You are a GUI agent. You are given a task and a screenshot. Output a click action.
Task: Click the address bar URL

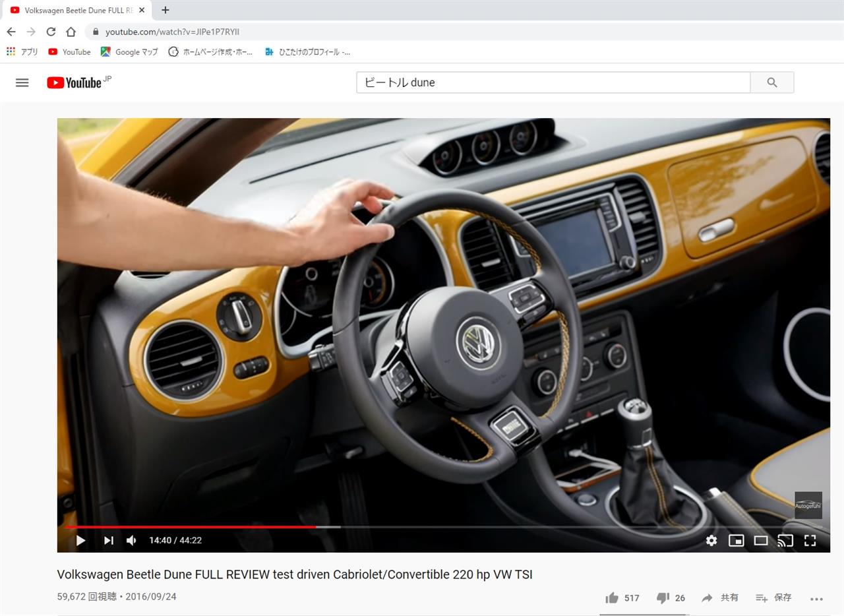click(173, 32)
